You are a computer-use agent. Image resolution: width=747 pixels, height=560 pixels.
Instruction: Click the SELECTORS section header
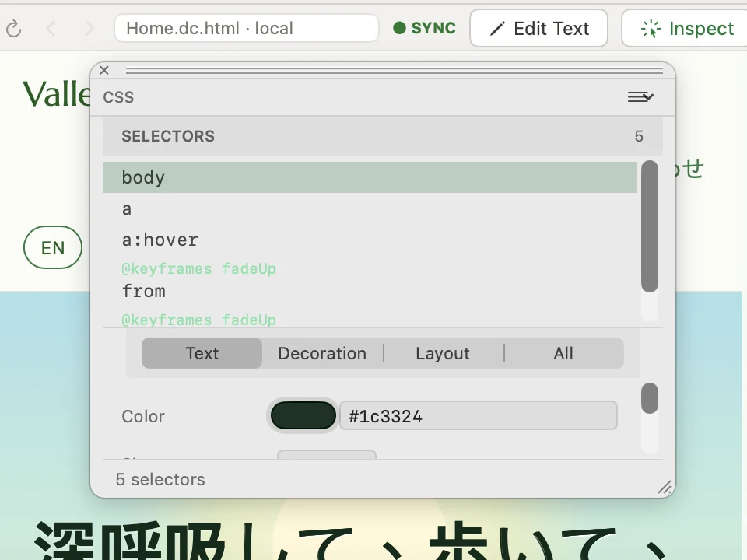point(383,136)
